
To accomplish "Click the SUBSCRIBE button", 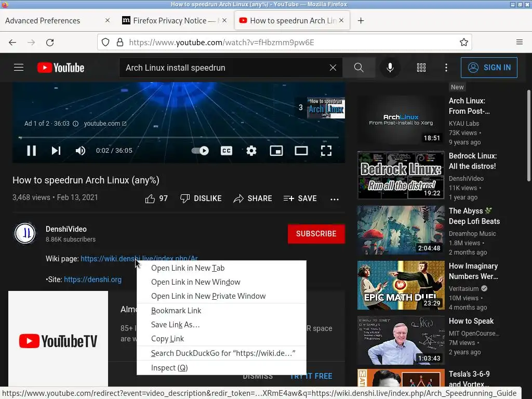I will pos(316,234).
